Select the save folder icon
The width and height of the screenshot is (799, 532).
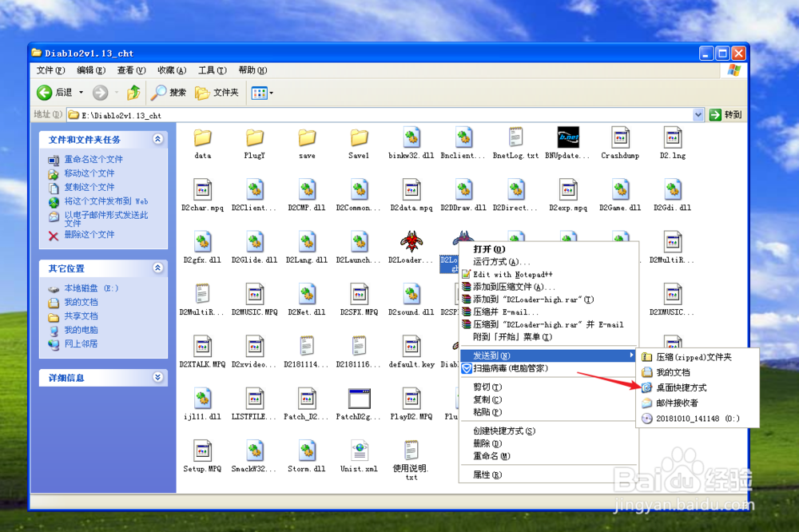pyautogui.click(x=307, y=137)
